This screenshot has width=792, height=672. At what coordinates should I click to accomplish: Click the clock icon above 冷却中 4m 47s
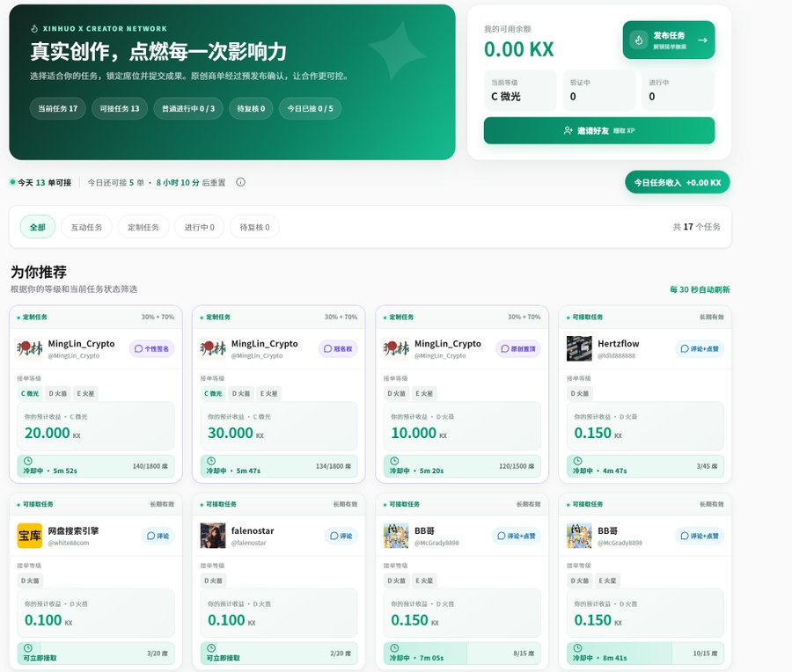[x=578, y=461]
